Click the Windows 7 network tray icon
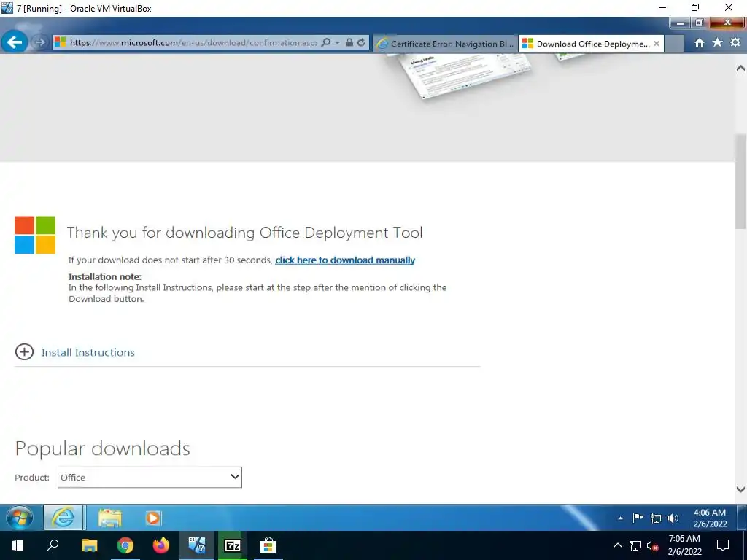Image resolution: width=747 pixels, height=560 pixels. click(x=656, y=518)
